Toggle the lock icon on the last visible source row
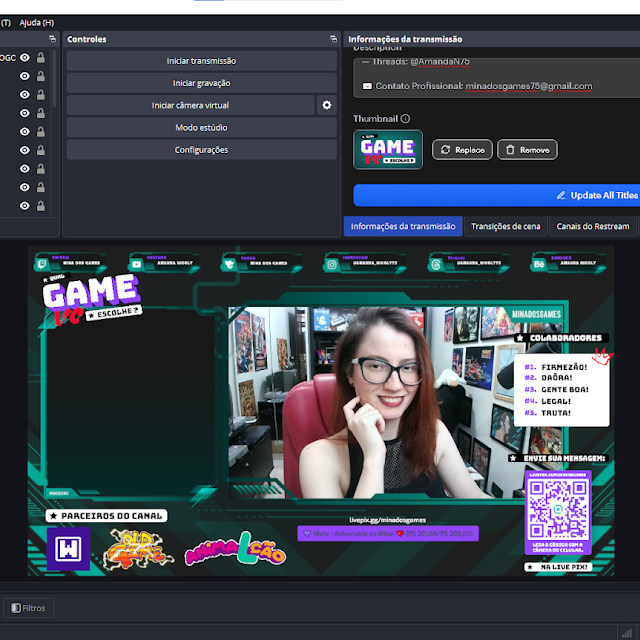Image resolution: width=640 pixels, height=640 pixels. click(x=41, y=206)
